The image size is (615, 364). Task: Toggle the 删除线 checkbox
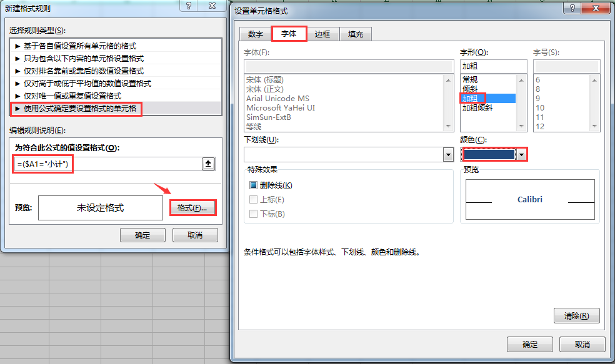(x=253, y=185)
